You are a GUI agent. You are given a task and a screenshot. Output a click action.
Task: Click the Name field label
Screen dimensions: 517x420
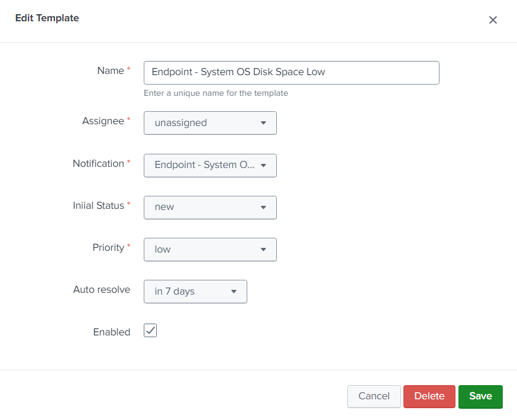click(x=111, y=70)
